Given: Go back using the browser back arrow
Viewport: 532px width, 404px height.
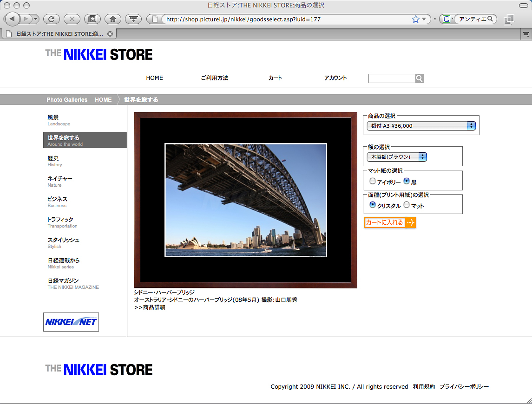Looking at the screenshot, I should tap(12, 19).
